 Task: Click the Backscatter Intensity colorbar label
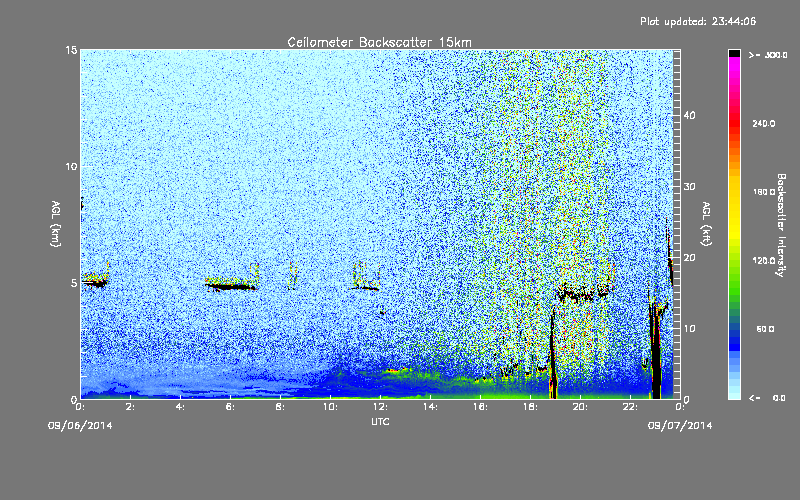click(x=781, y=225)
